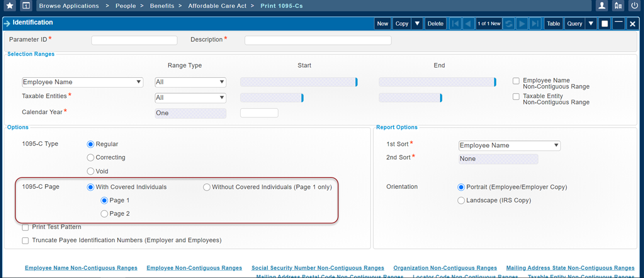Enable the Print Test Pattern checkbox
Screen dimensions: 644x278
coord(25,228)
